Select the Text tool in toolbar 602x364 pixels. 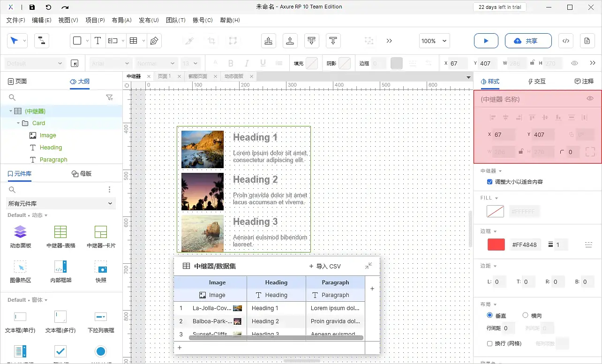(x=98, y=41)
